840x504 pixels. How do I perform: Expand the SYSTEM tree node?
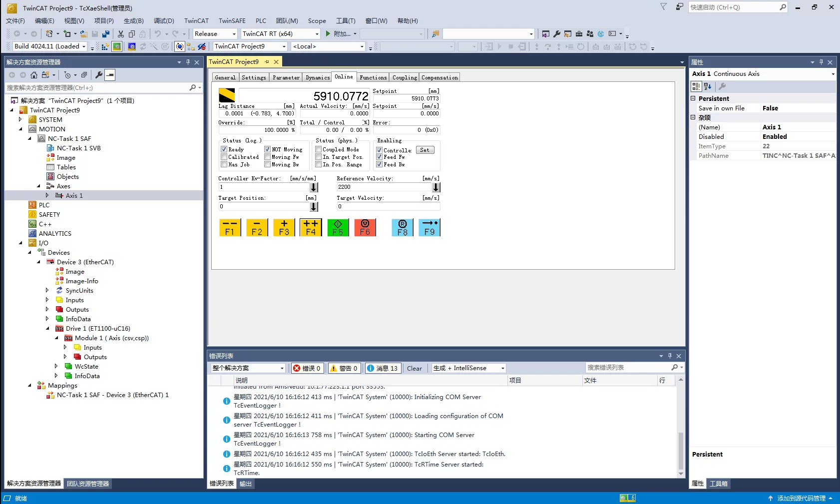point(20,119)
